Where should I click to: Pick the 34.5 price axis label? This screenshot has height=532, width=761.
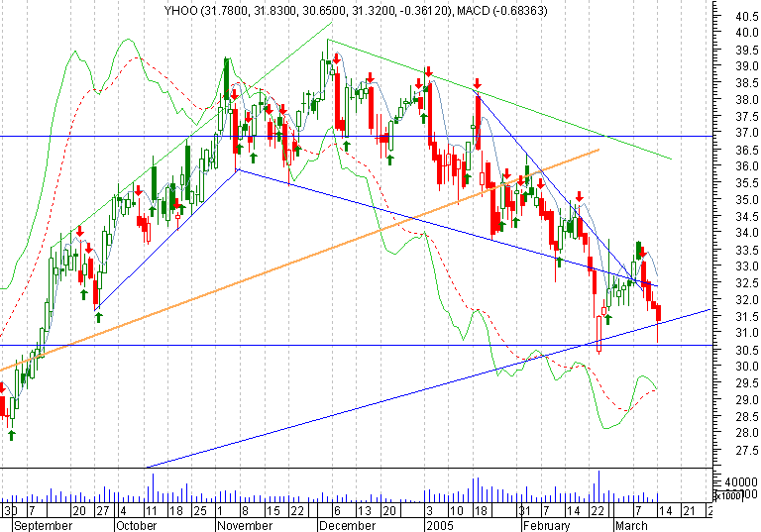click(746, 216)
